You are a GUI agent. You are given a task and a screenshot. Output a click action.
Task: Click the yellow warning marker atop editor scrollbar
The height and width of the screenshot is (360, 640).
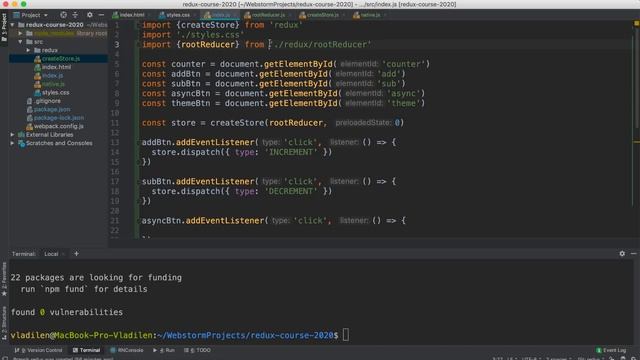click(636, 24)
